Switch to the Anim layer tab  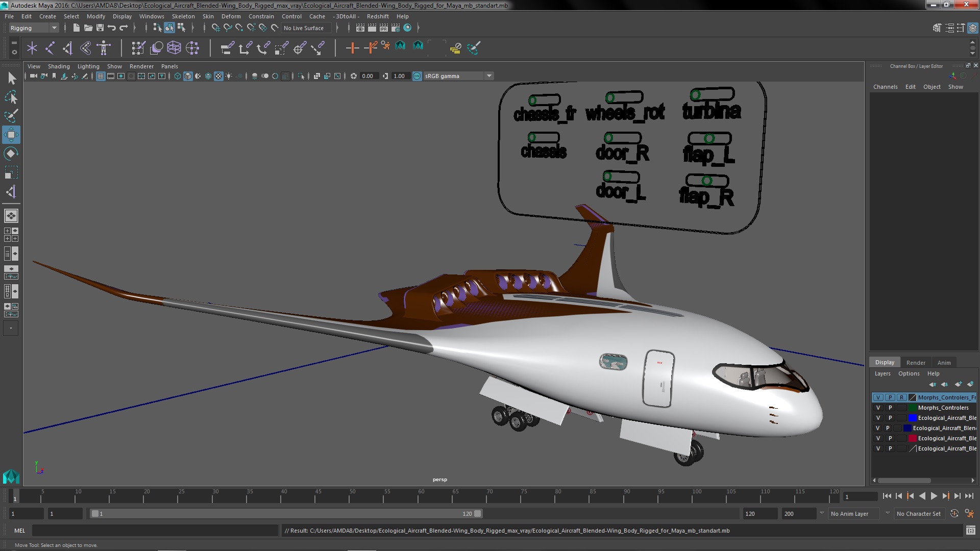point(944,363)
